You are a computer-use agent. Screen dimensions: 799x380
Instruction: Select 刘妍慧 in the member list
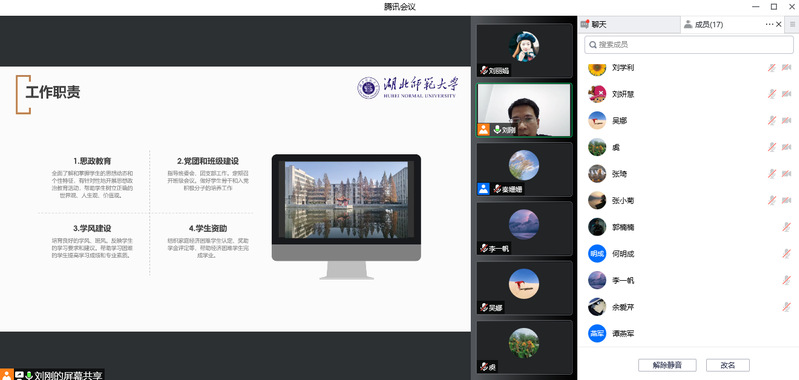click(x=688, y=94)
